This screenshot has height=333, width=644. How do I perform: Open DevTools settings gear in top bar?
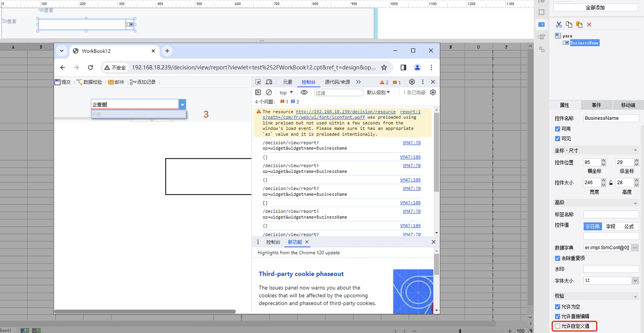point(412,82)
